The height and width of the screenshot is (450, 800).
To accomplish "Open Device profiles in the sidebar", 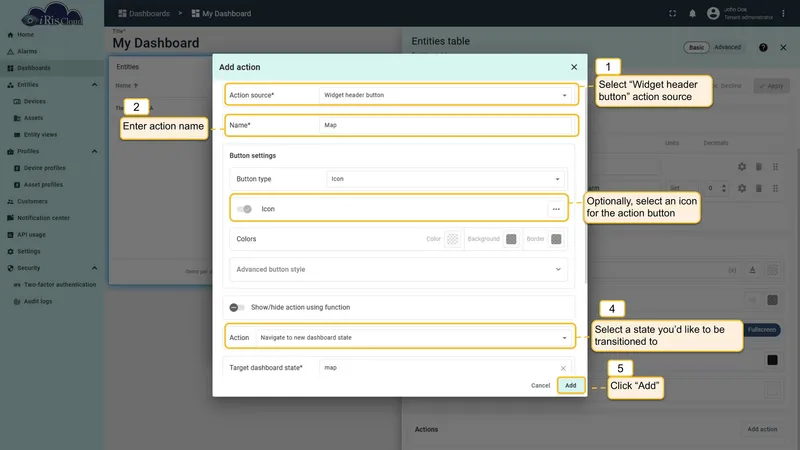I will click(52, 168).
